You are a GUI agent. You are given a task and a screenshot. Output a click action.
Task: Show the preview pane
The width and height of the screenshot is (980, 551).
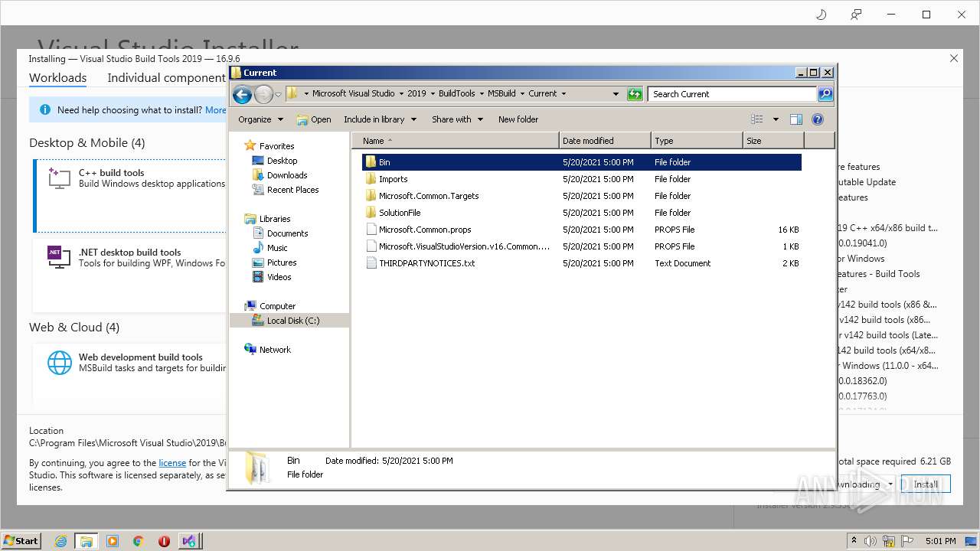click(x=796, y=119)
